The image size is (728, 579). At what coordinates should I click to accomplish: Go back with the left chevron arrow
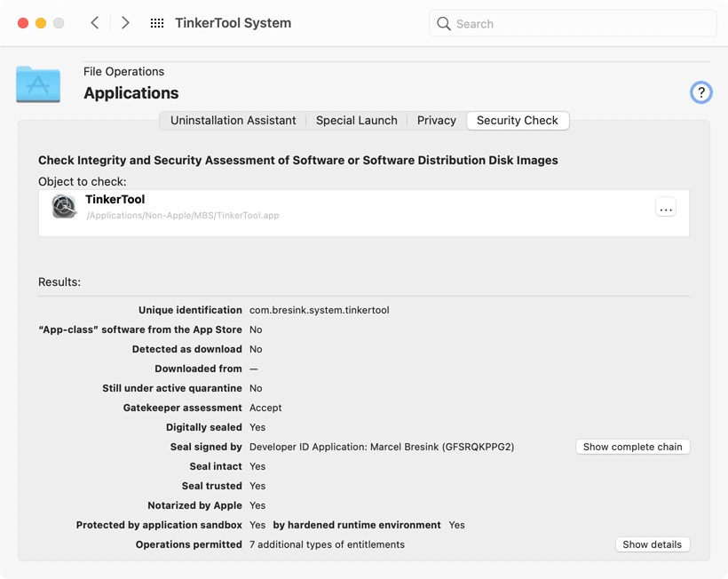(x=95, y=23)
